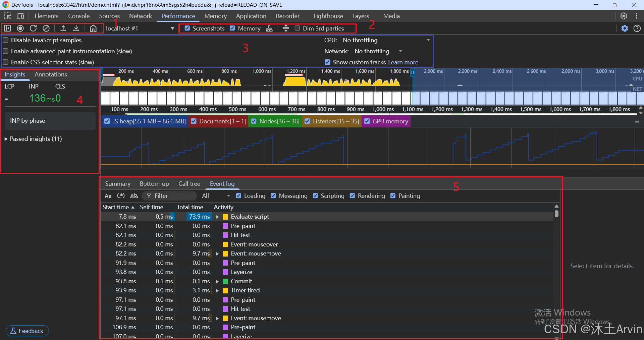644x340 pixels.
Task: Open the Call tree tab
Action: click(189, 184)
